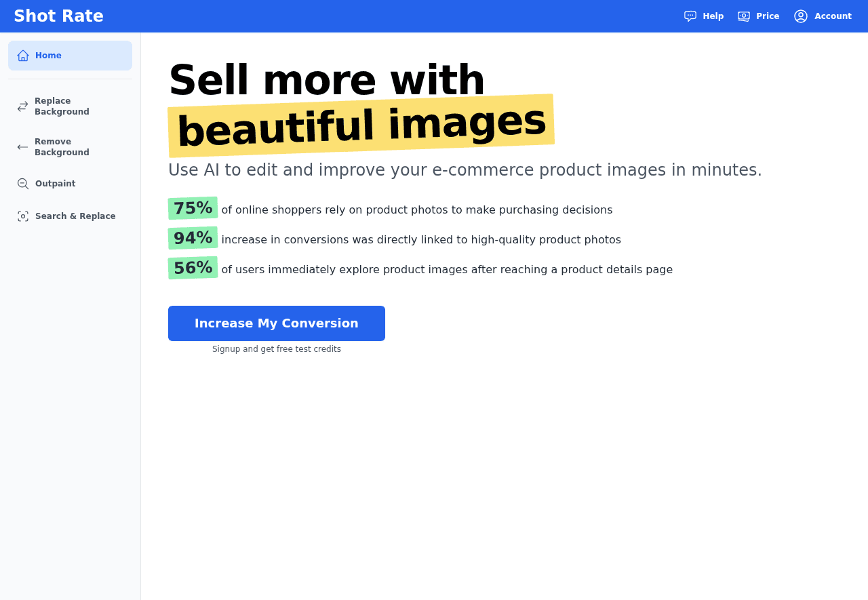Open the Account text link in header
The width and height of the screenshot is (868, 600).
tap(833, 16)
